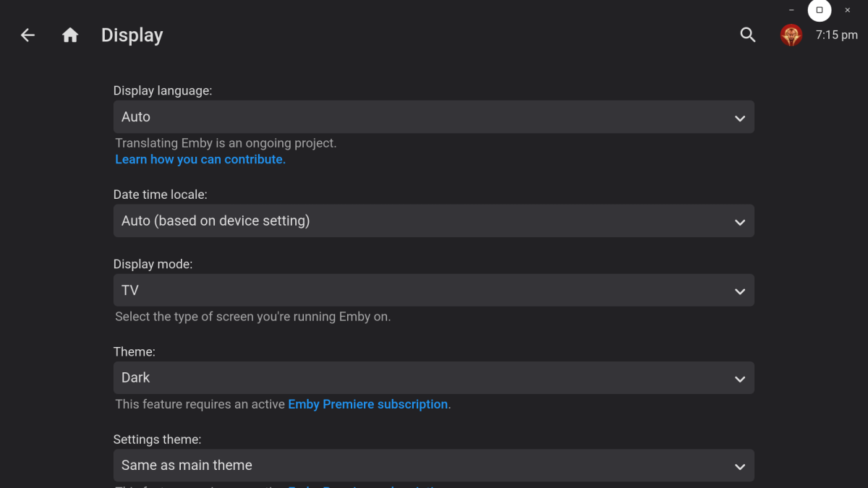Click the "Same as main theme" field
This screenshot has width=868, height=488.
tap(434, 466)
